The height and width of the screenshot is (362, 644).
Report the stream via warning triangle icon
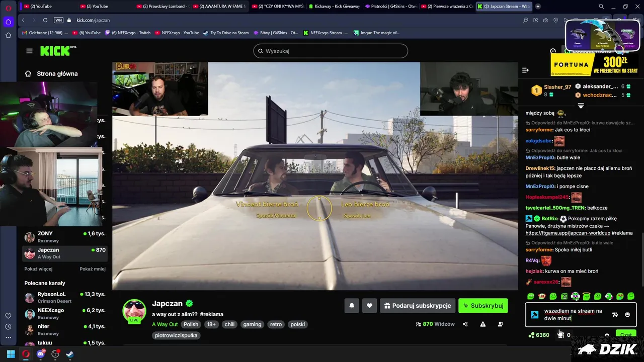483,324
